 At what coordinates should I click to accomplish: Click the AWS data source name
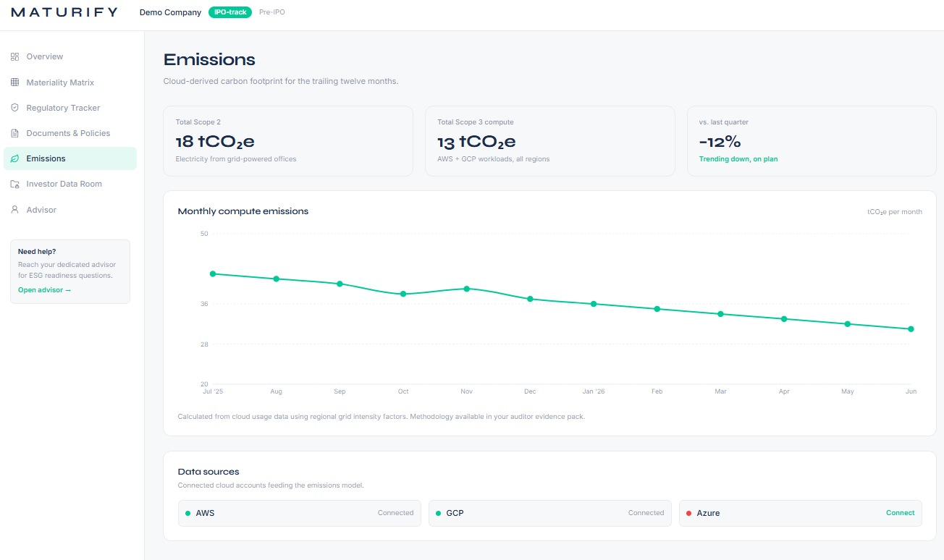click(x=206, y=513)
